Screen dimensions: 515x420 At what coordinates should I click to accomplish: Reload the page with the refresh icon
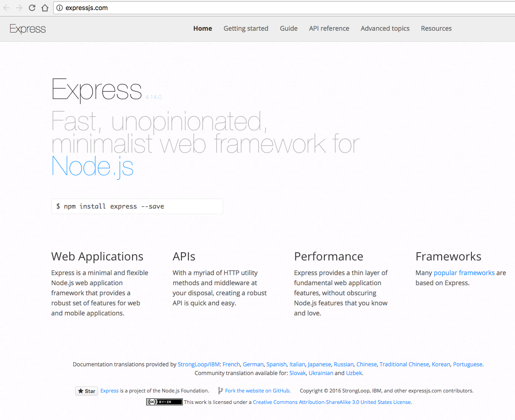tap(32, 8)
